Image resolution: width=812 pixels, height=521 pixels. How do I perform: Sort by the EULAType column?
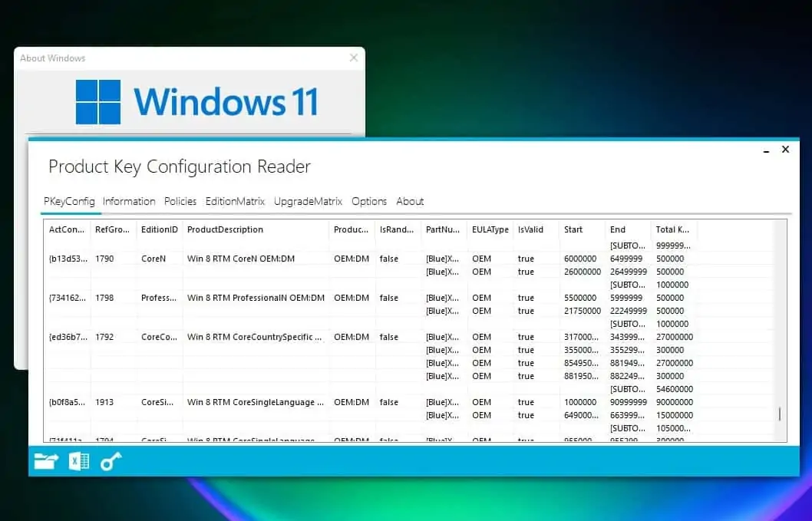click(490, 229)
